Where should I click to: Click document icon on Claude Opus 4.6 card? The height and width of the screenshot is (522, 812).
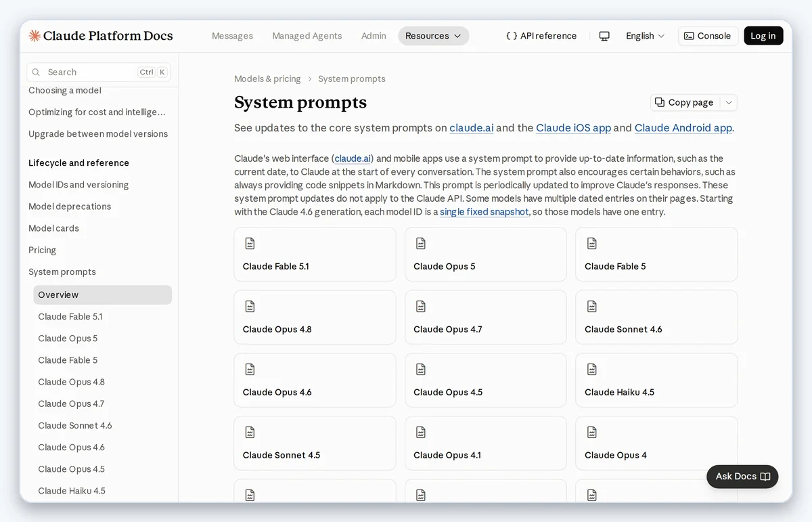(250, 370)
